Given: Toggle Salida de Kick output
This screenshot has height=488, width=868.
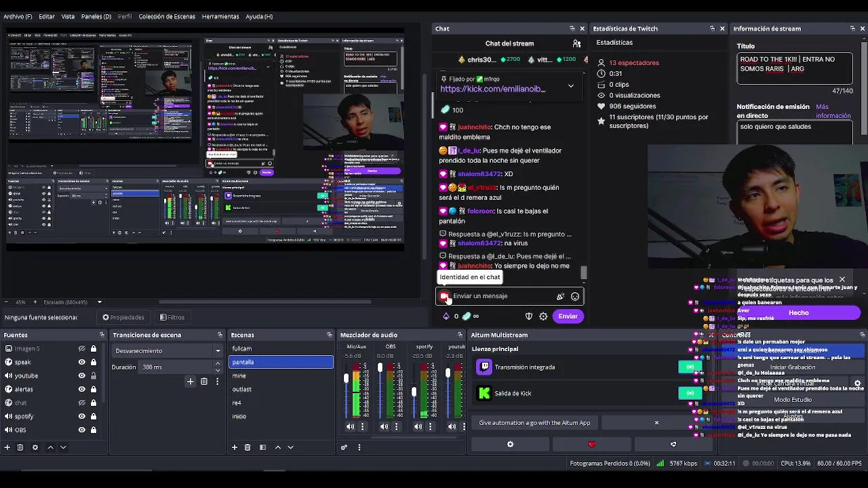Looking at the screenshot, I should click(x=690, y=393).
